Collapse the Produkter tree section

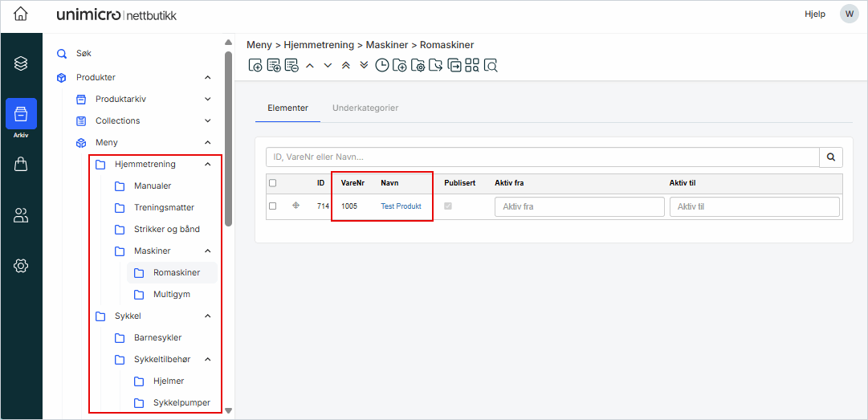(207, 78)
